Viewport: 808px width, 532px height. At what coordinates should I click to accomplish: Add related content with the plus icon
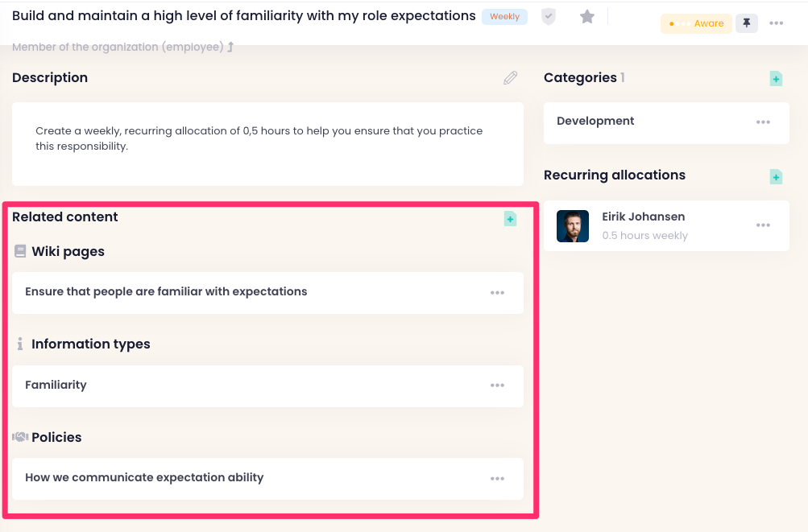point(510,218)
